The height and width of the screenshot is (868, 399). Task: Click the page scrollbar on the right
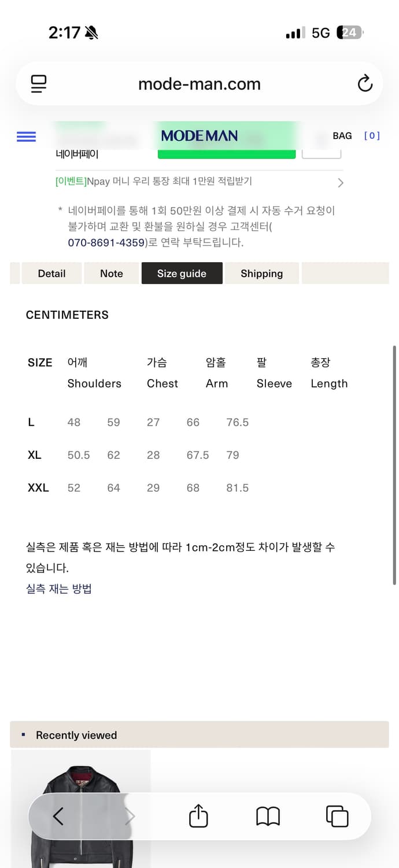click(395, 463)
